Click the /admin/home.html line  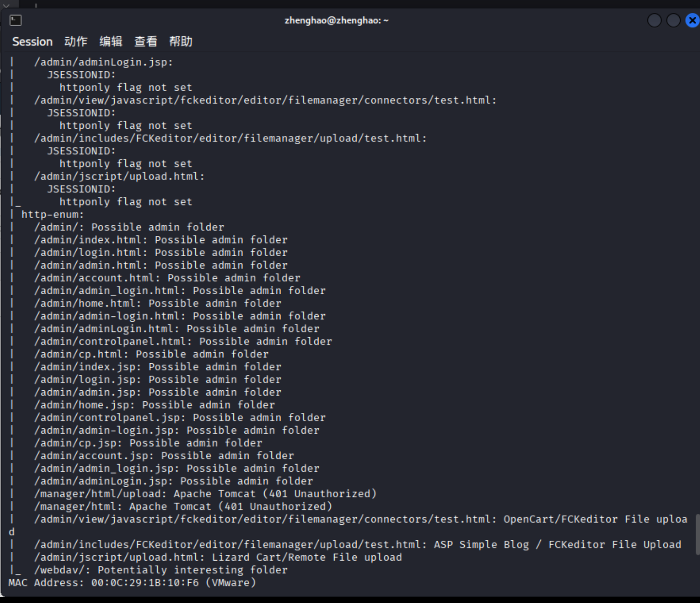pyautogui.click(x=158, y=303)
